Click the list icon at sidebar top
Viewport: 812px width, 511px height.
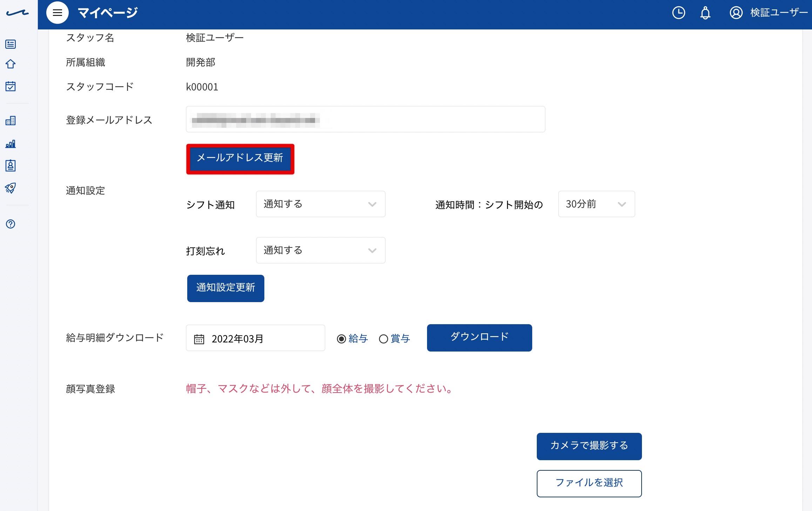11,44
